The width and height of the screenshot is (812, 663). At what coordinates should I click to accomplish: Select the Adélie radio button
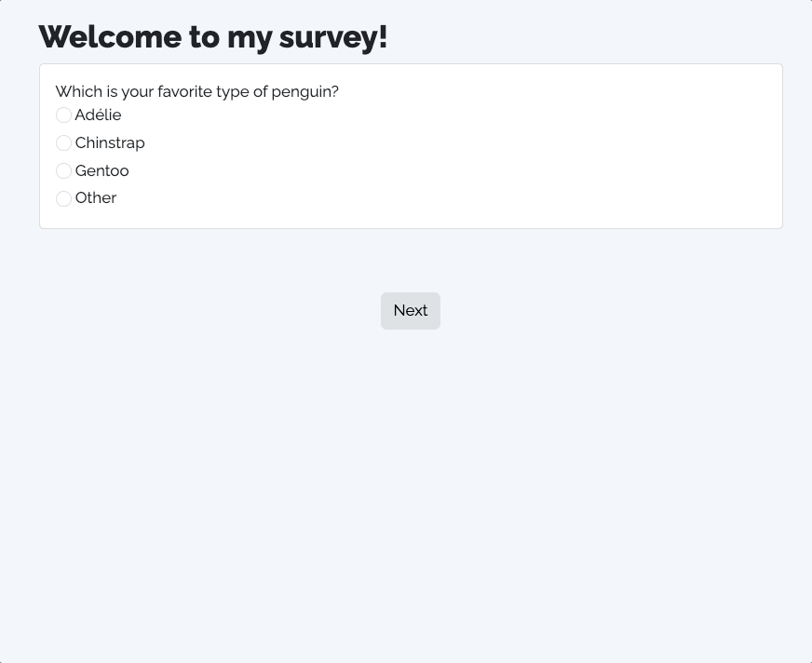click(x=63, y=115)
